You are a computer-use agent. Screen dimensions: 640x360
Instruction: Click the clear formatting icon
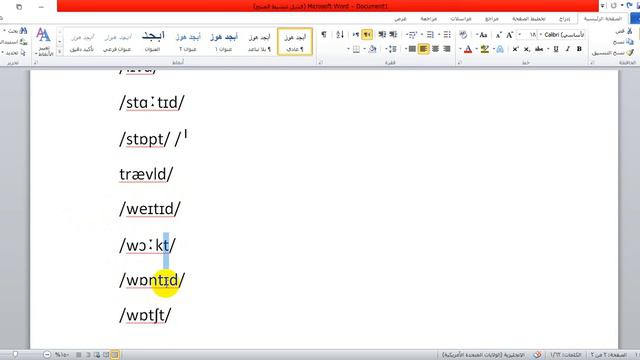click(463, 35)
